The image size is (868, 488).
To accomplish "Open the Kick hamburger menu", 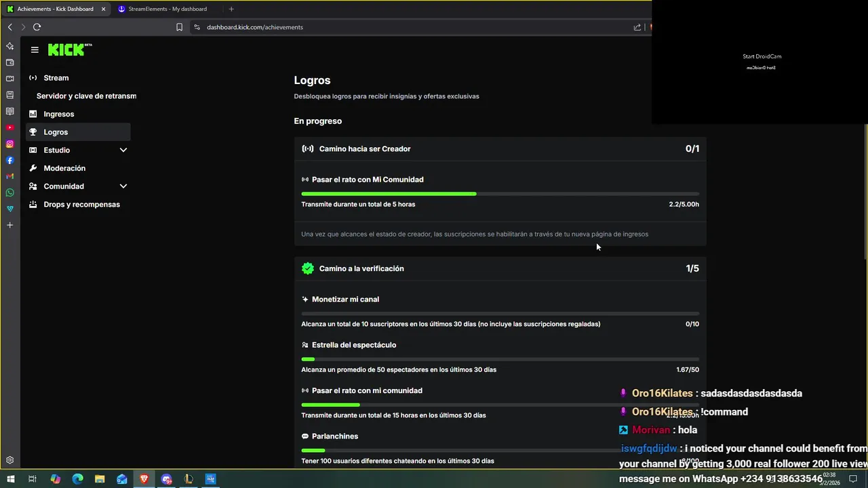I will (x=35, y=49).
